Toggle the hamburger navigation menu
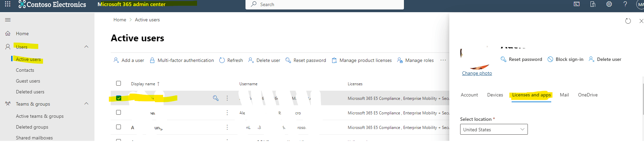Screen dimensions: 644x156 (8, 20)
